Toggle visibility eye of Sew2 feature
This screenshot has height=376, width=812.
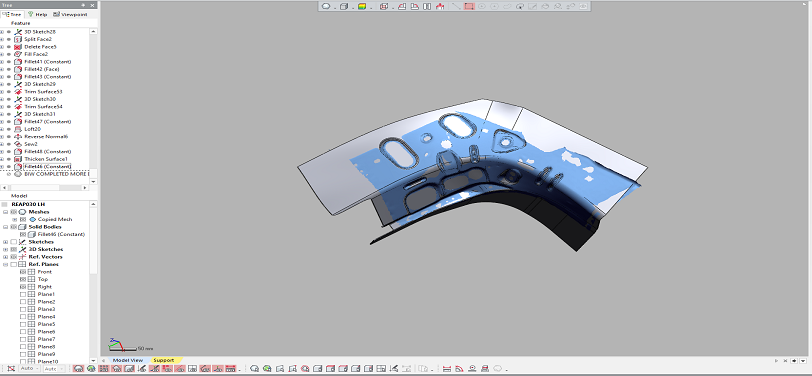tap(8, 144)
